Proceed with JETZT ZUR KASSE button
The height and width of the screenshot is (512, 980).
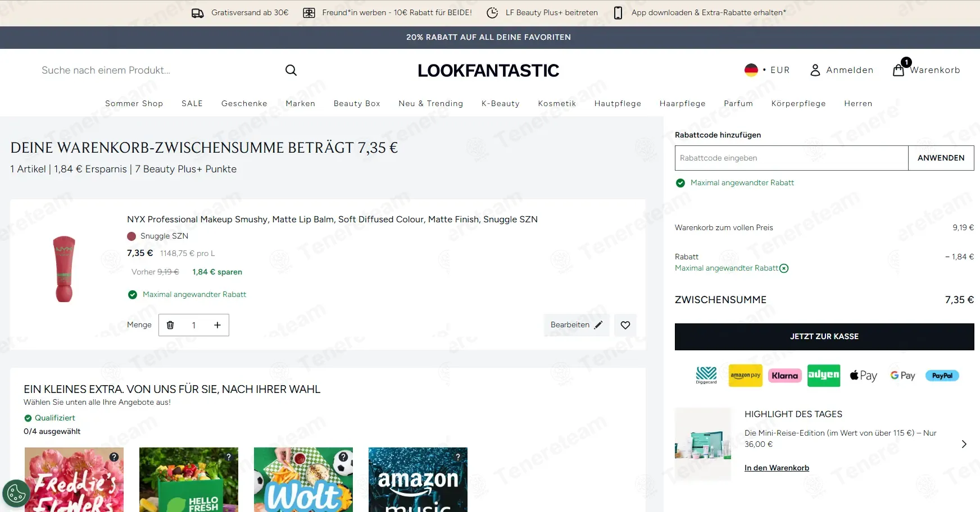point(824,337)
